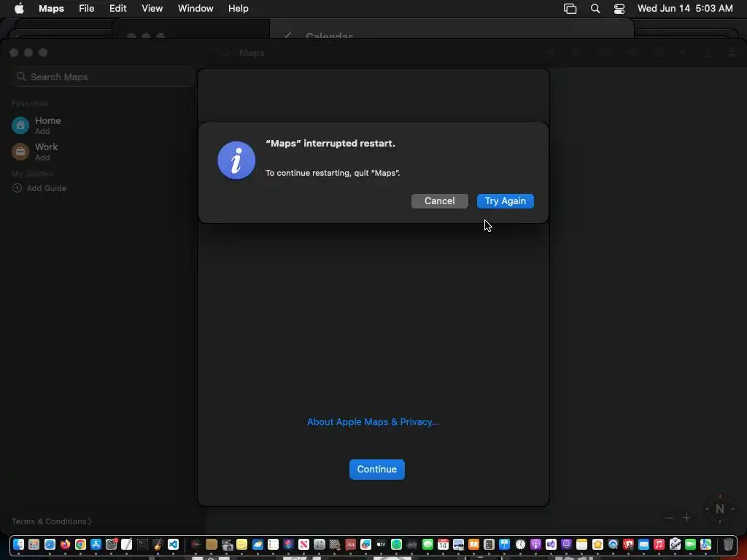The image size is (747, 560).
Task: Click the zoom out minus button on the map
Action: coord(669,518)
